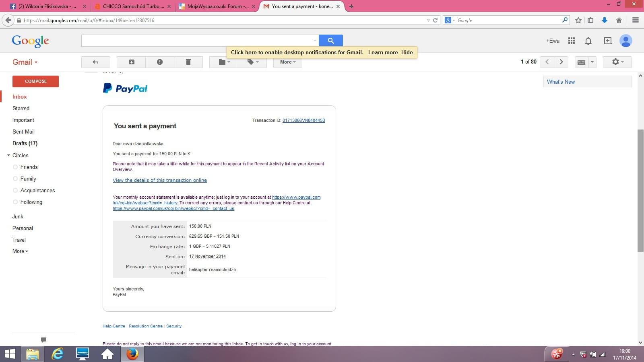The width and height of the screenshot is (644, 362).
Task: Bookmark this page with star
Action: (x=578, y=20)
